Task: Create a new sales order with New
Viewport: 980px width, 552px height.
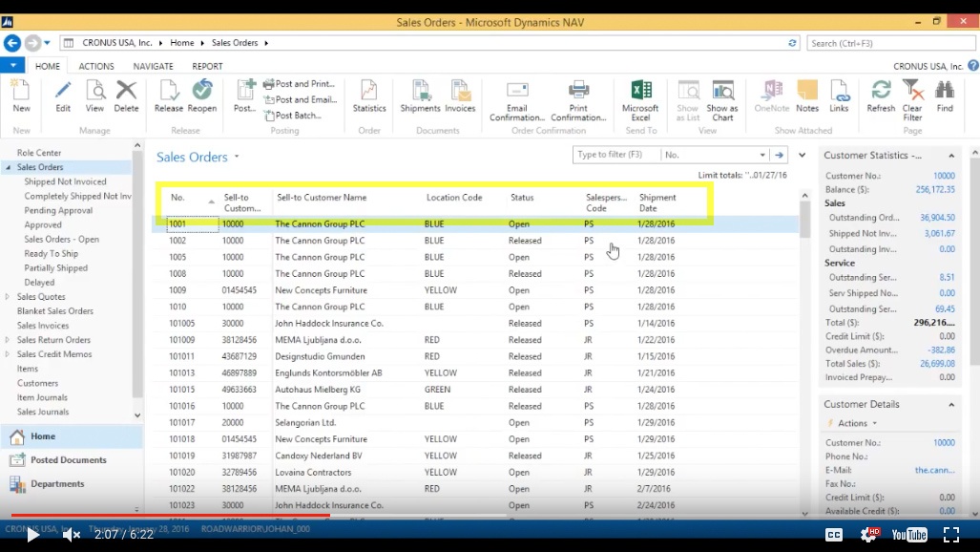Action: (21, 96)
